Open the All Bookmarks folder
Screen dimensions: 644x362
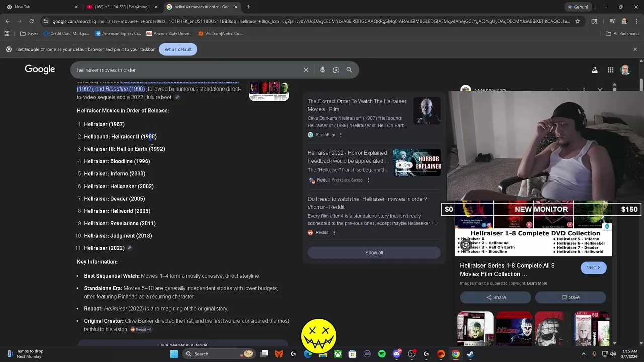(622, 34)
